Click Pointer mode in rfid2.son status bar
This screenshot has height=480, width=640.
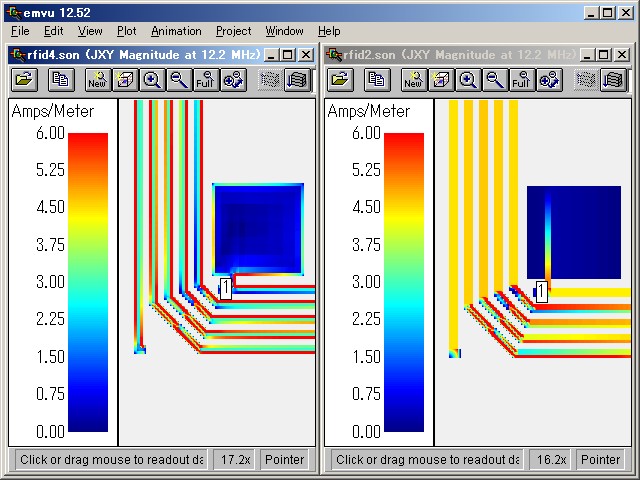click(x=600, y=460)
